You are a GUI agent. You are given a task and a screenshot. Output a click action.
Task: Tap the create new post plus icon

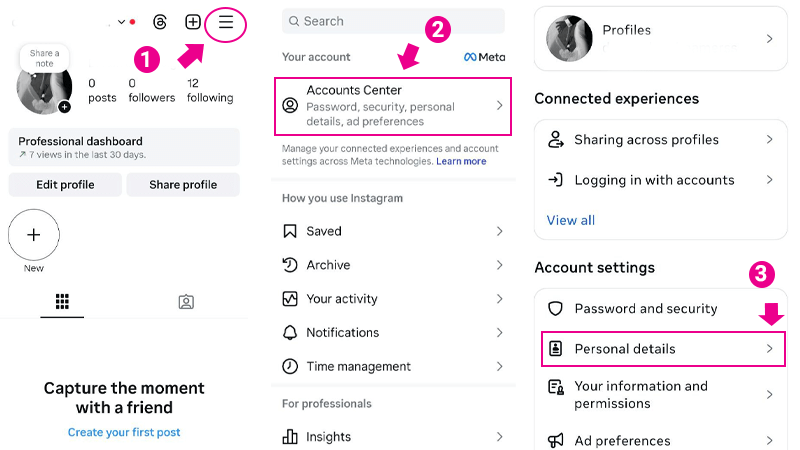[x=192, y=22]
